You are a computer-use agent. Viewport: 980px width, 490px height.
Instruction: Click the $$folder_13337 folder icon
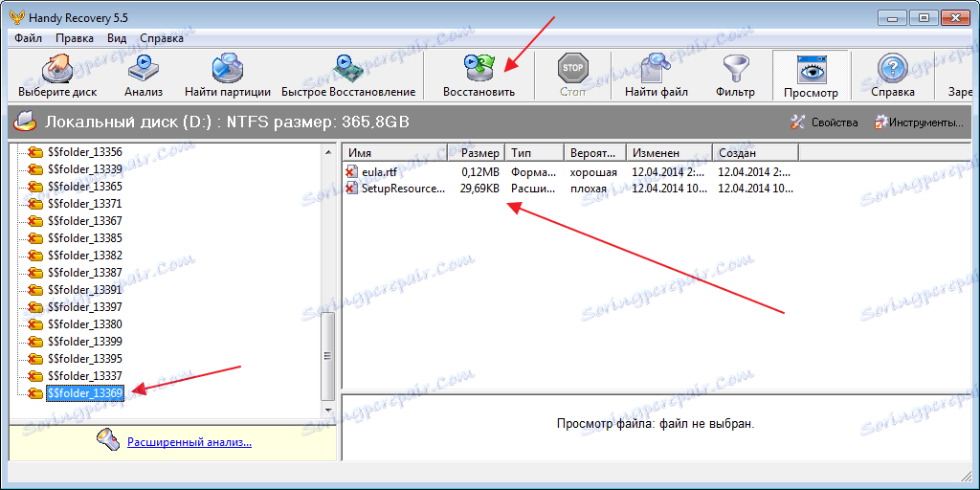pyautogui.click(x=35, y=375)
